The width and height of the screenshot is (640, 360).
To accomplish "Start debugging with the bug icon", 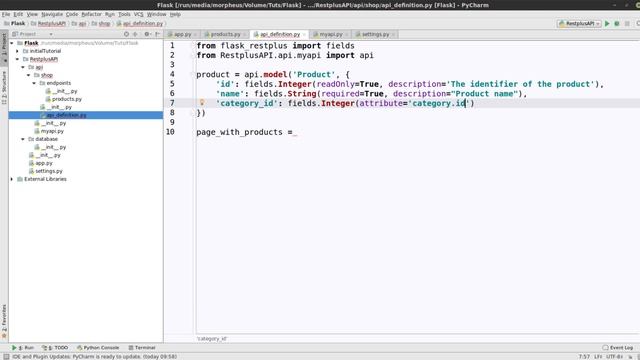I will [617, 24].
